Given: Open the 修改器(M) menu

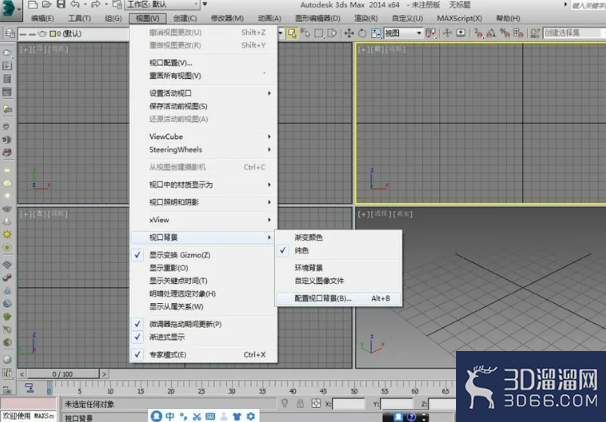Looking at the screenshot, I should (227, 19).
